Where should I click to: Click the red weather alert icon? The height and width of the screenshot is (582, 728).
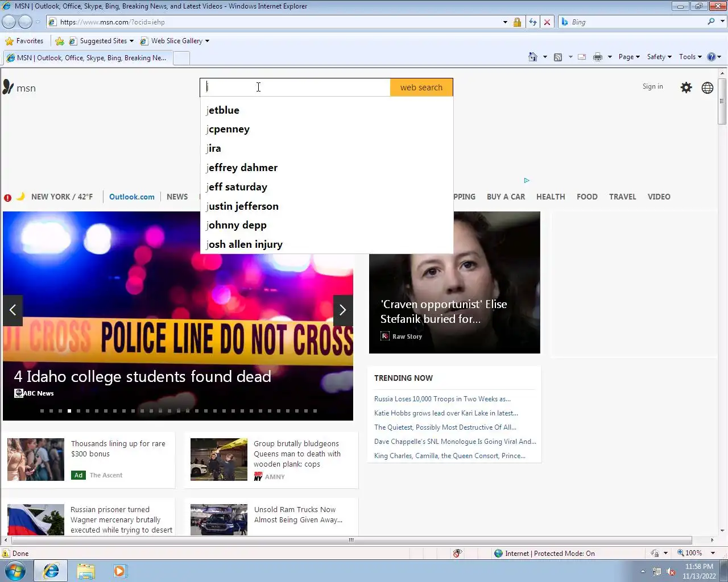click(x=7, y=198)
